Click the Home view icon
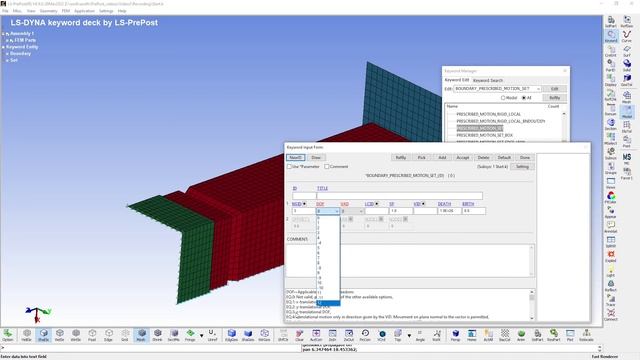The image size is (640, 360). click(x=472, y=335)
